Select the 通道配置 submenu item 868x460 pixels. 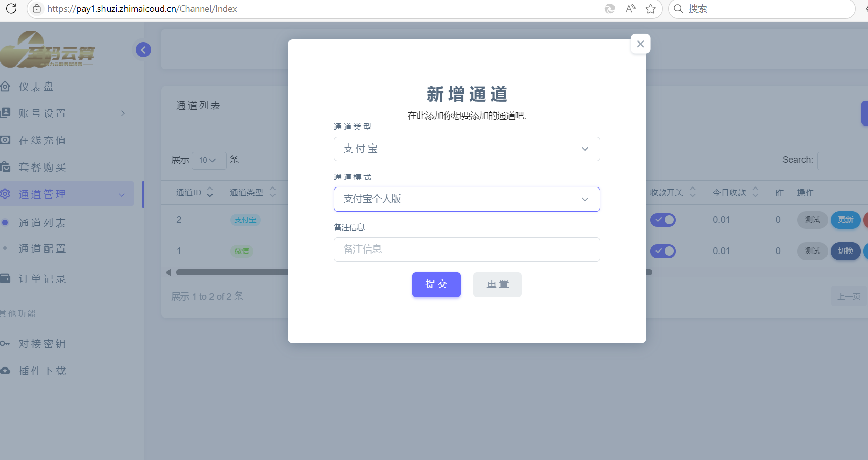(x=43, y=248)
